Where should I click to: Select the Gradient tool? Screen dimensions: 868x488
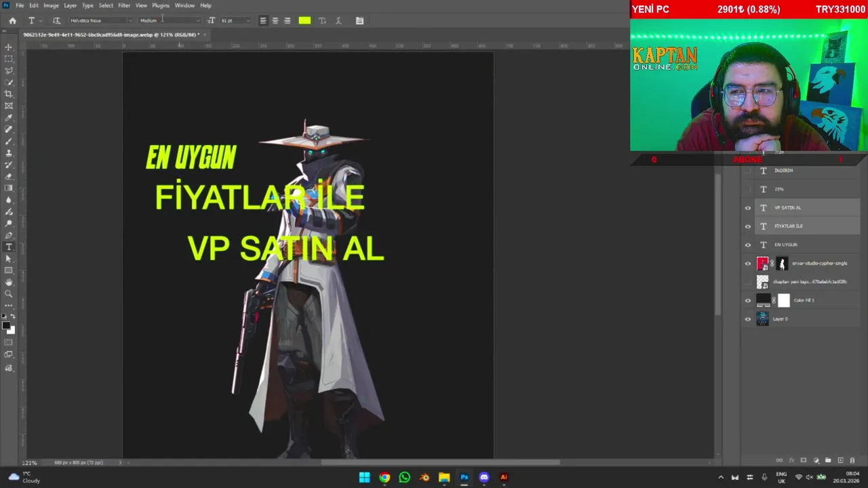(x=9, y=188)
